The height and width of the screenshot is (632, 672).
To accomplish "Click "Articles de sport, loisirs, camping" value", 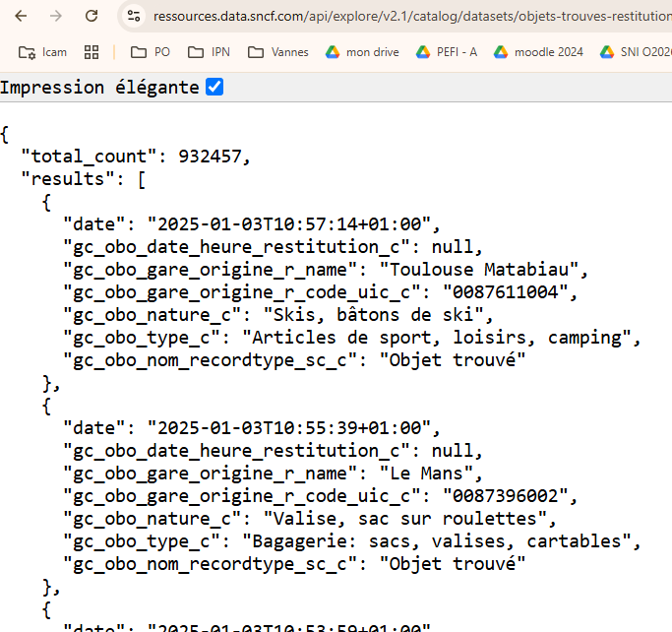I will coord(437,338).
